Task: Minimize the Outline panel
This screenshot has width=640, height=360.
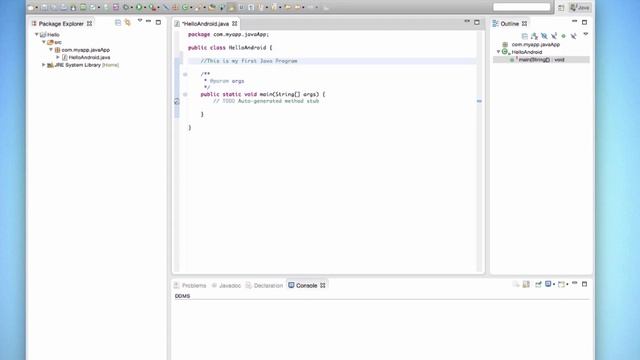Action: 575,21
